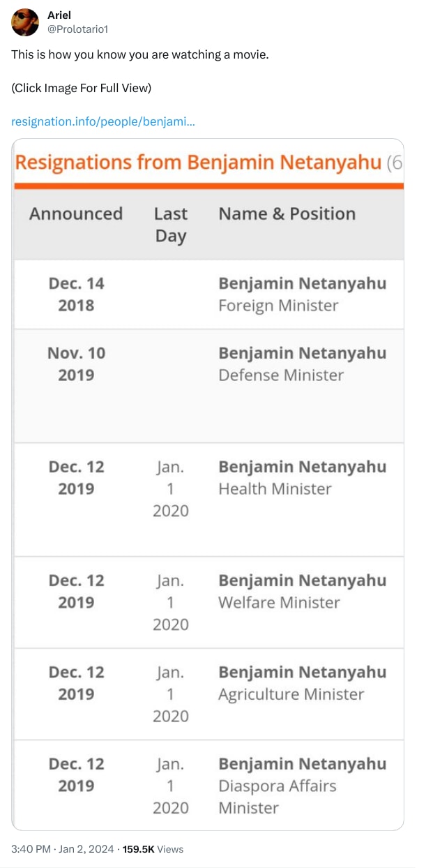Click the tweet text about watching a movie
The height and width of the screenshot is (868, 426).
139,54
